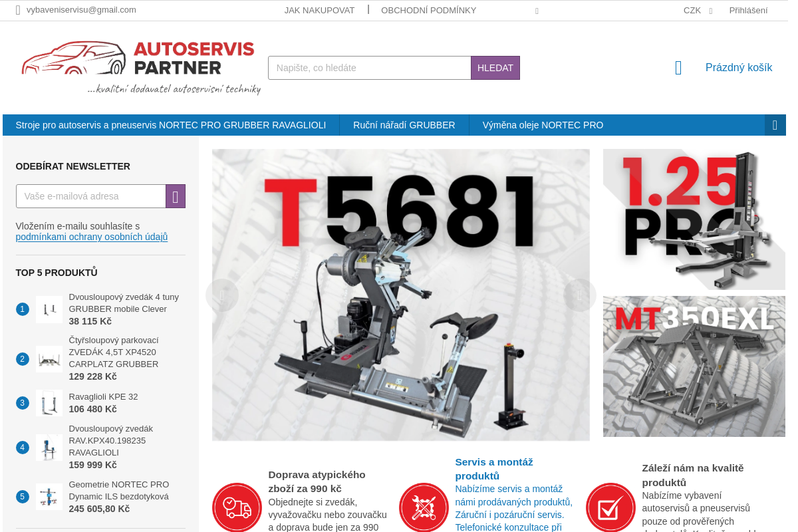This screenshot has height=532, width=798.
Task: Click the Přihlášení link
Action: click(747, 10)
